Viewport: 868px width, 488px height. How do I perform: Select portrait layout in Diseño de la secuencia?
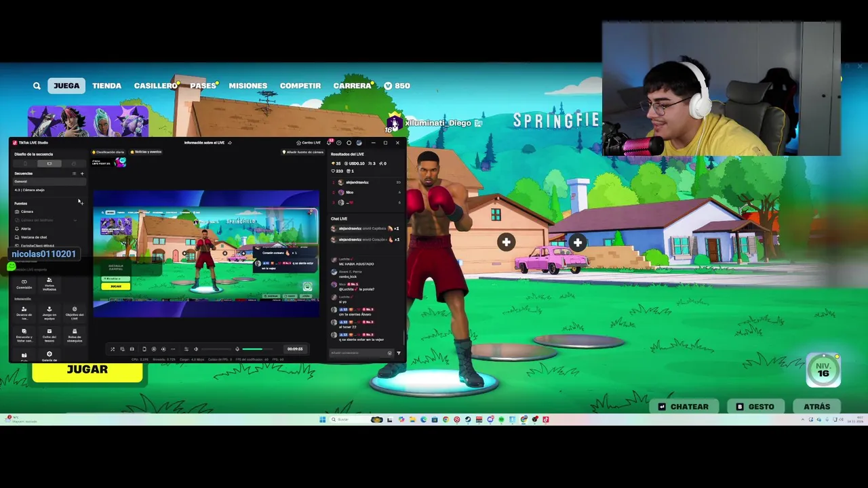(x=25, y=163)
